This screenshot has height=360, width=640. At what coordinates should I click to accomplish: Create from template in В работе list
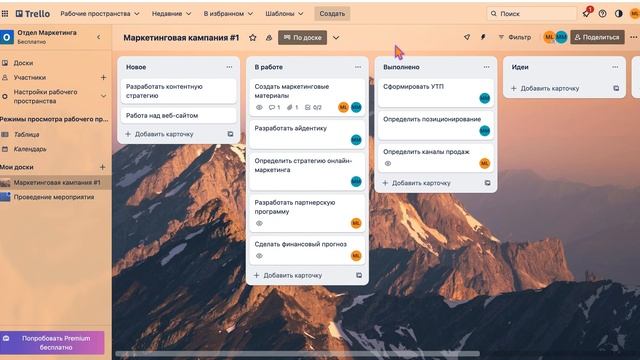click(x=359, y=275)
